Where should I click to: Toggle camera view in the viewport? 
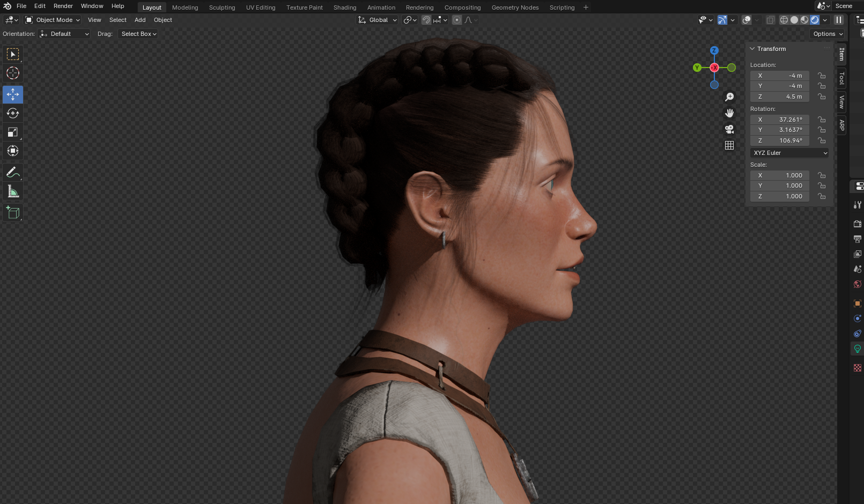tap(729, 129)
